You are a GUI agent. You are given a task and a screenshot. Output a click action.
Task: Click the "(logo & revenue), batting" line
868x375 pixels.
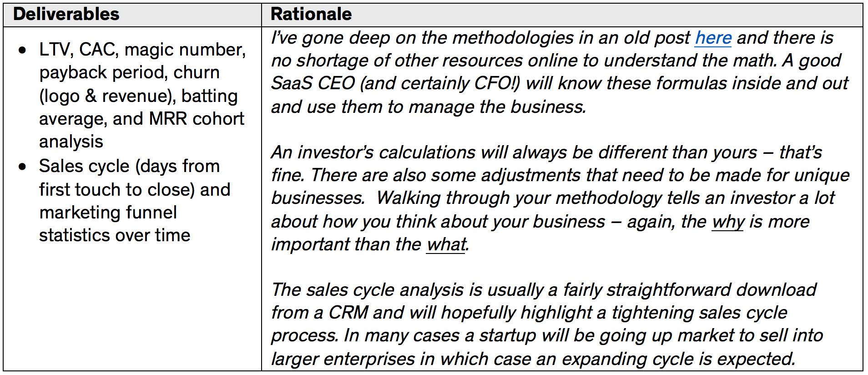[138, 96]
